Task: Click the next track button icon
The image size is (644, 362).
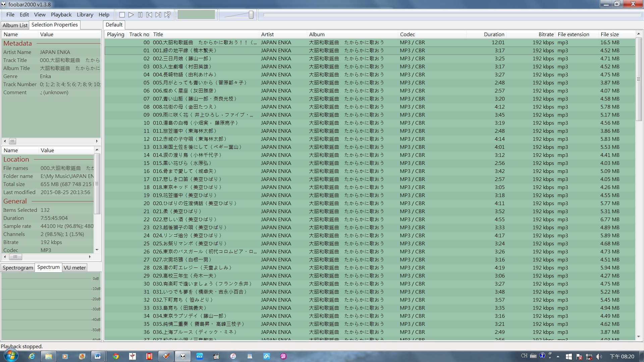Action: pos(158,15)
